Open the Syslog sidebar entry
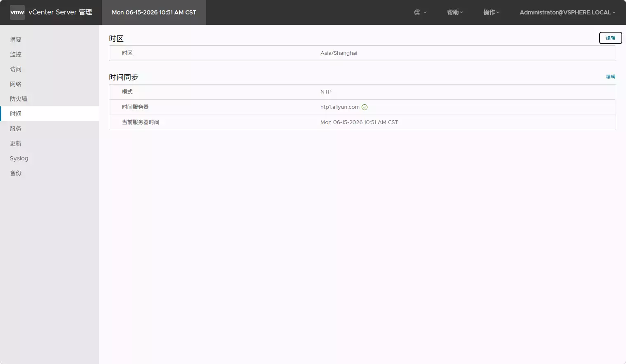This screenshot has width=626, height=364. (49, 158)
